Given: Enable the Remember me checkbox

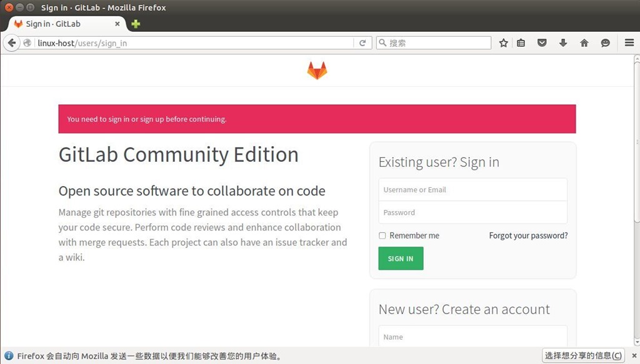Looking at the screenshot, I should [382, 235].
